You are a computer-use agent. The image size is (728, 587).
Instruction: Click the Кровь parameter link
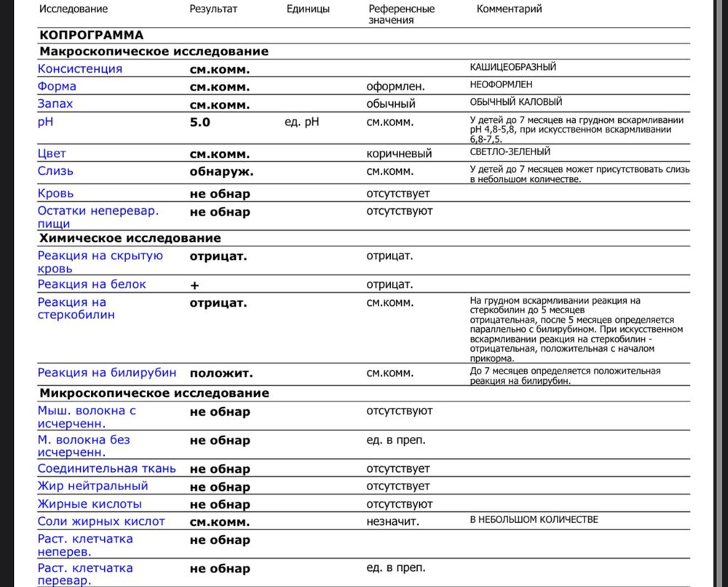55,193
